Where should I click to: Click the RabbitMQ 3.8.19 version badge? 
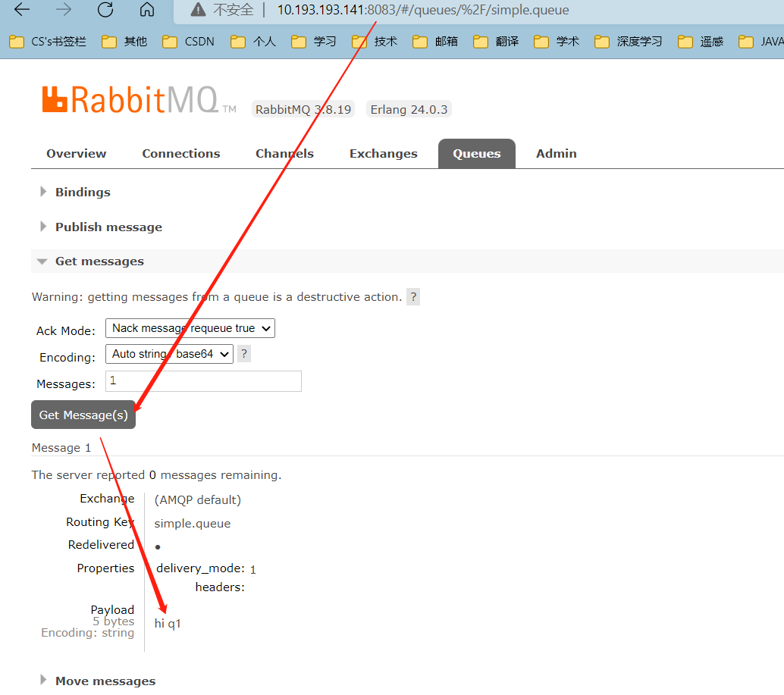(303, 109)
